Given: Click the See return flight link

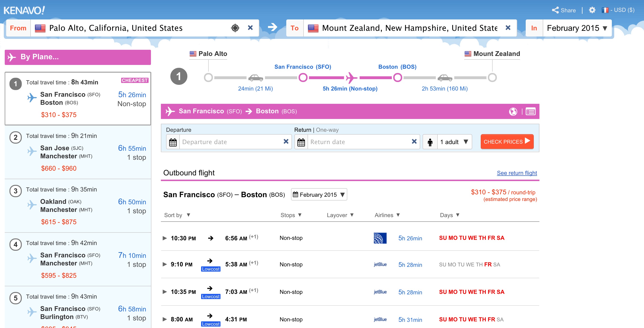Looking at the screenshot, I should coord(516,173).
